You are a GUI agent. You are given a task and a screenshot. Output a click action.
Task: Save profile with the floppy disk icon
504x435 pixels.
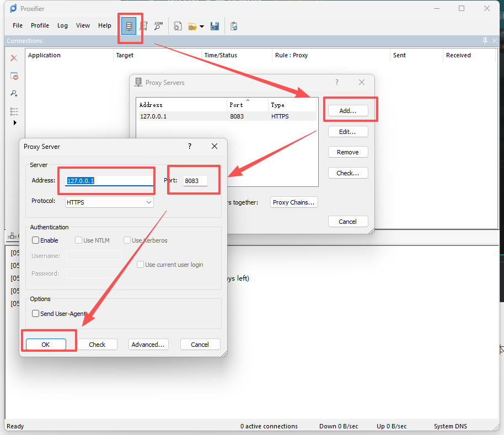[215, 26]
